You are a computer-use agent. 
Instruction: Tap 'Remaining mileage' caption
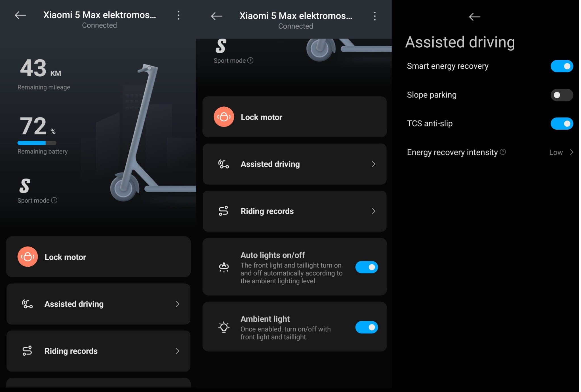44,87
